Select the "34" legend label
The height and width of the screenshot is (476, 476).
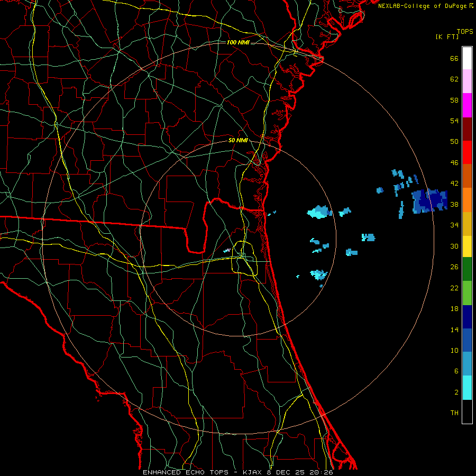pos(454,225)
